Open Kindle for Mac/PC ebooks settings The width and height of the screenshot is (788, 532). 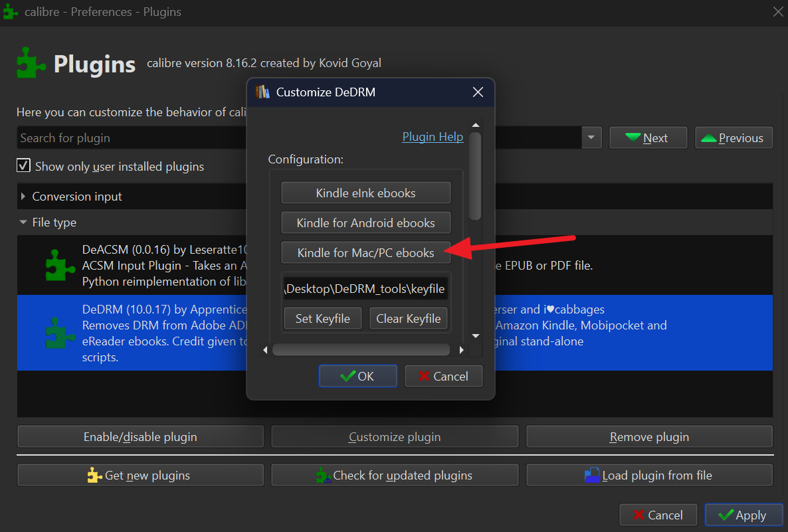coord(365,253)
